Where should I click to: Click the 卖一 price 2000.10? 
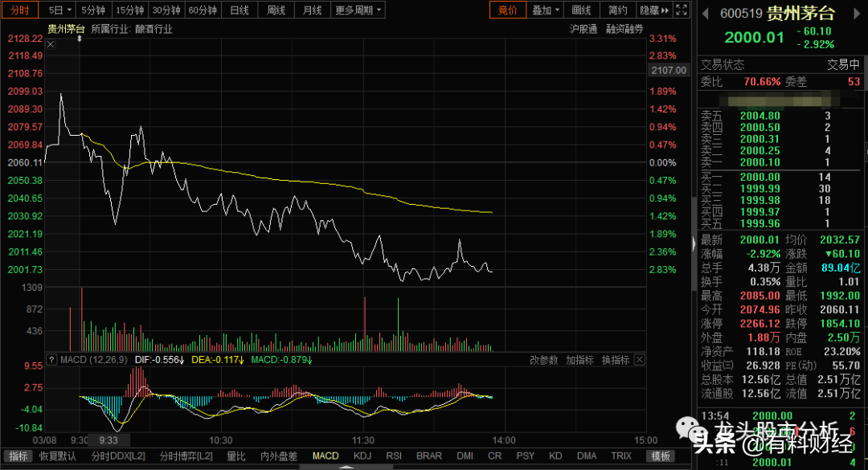pos(760,162)
